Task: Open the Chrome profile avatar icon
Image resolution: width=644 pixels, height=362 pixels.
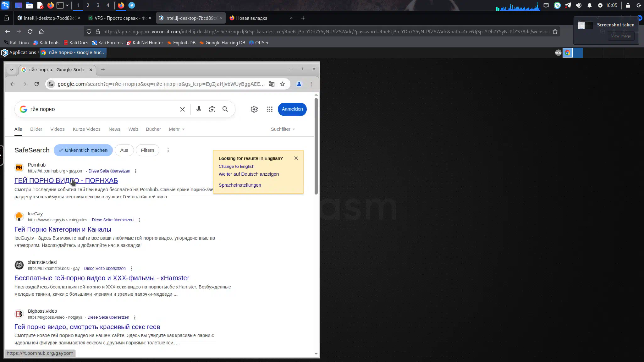Action: click(299, 84)
